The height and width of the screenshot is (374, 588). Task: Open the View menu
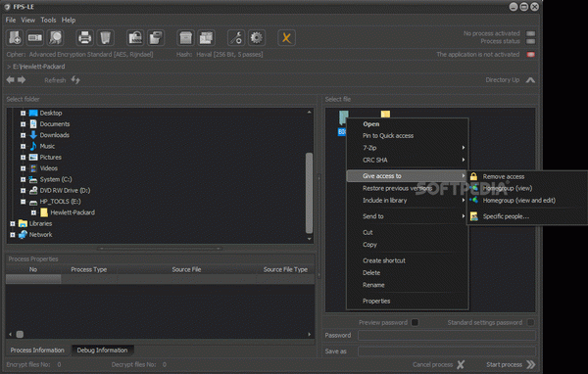(x=27, y=20)
